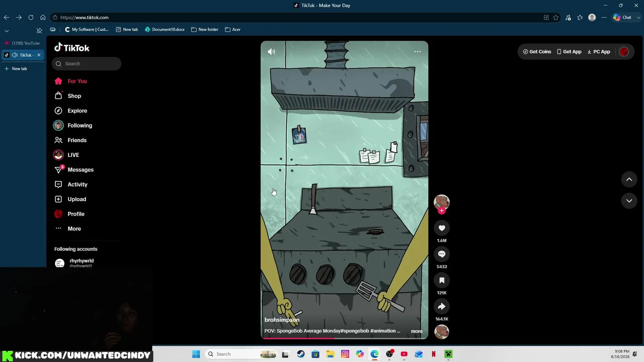Open File Explorer from the taskbar
This screenshot has height=362, width=644.
pos(330,354)
